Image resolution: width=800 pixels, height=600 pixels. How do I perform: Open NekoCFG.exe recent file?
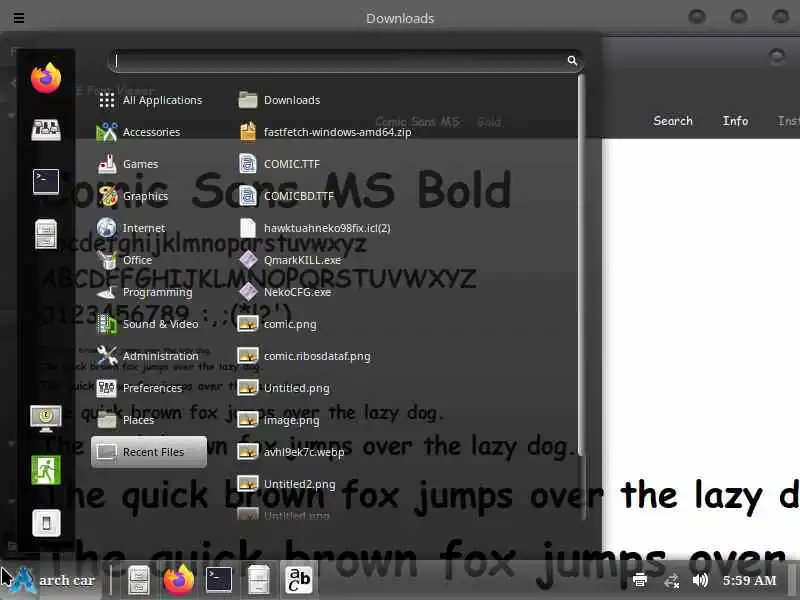click(285, 292)
